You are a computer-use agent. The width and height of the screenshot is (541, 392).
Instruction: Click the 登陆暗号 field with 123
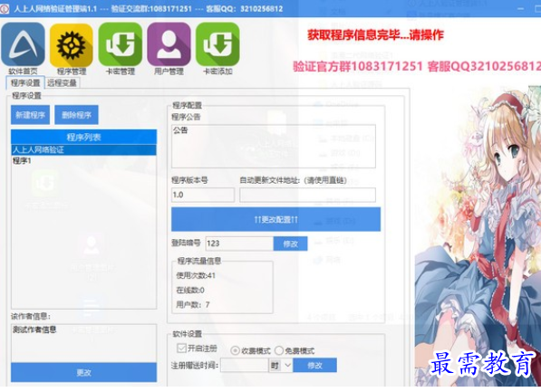(x=239, y=244)
